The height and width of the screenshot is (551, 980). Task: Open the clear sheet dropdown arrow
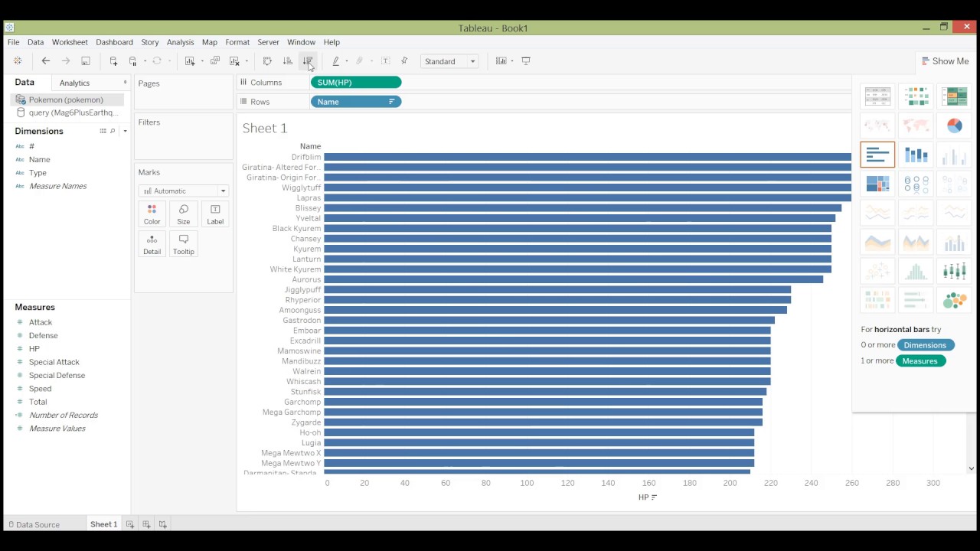pos(247,61)
